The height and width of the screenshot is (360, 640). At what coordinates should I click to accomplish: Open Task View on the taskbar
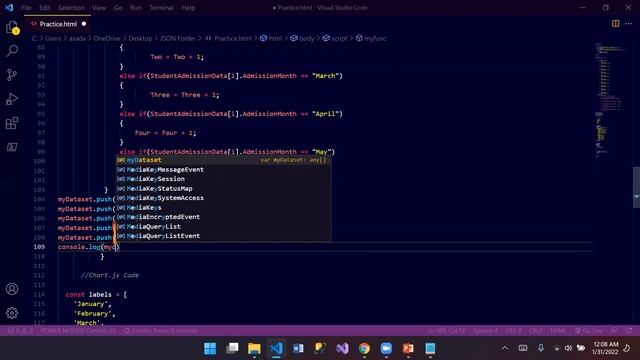click(x=232, y=349)
